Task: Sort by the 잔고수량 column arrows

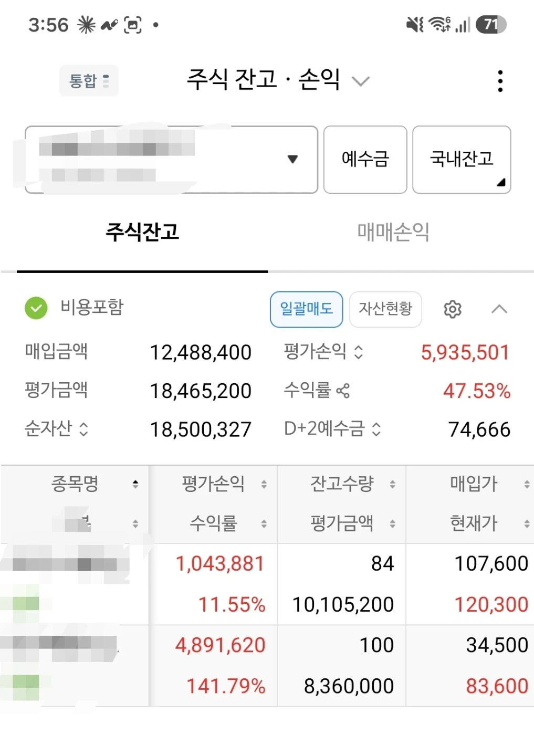Action: pos(392,484)
